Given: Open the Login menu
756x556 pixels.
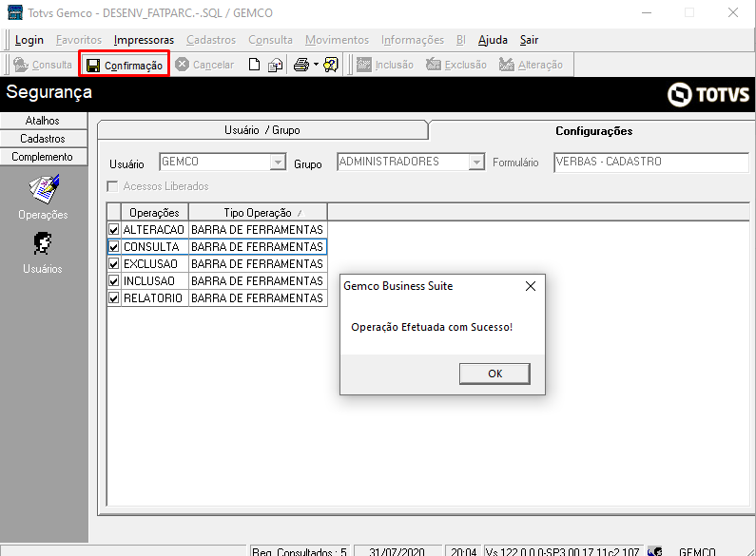Looking at the screenshot, I should coord(29,40).
